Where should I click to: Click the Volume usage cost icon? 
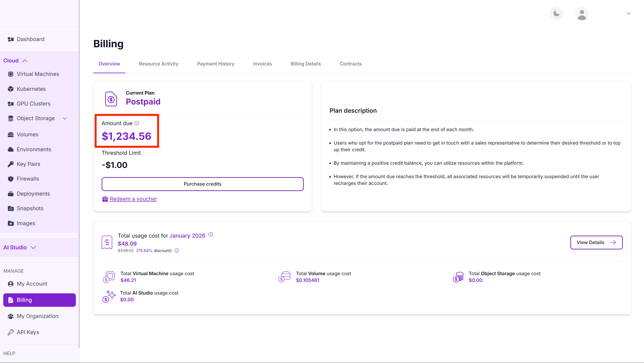(285, 277)
